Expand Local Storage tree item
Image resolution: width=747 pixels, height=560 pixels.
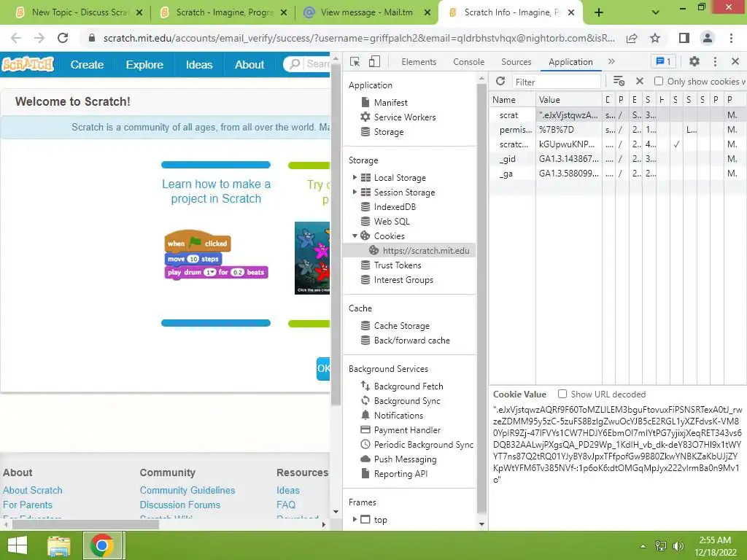[355, 177]
